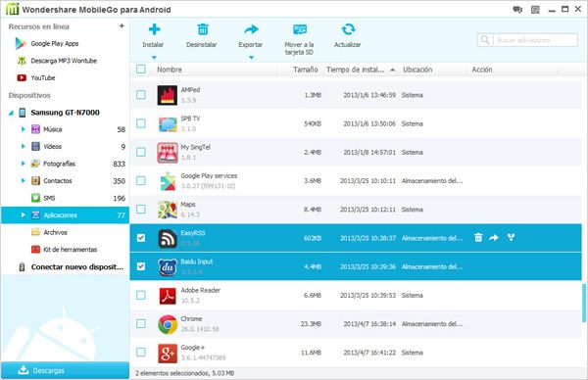Viewport: 588px width, 380px height.
Task: Check the My SingTel row checkbox
Action: coord(141,152)
